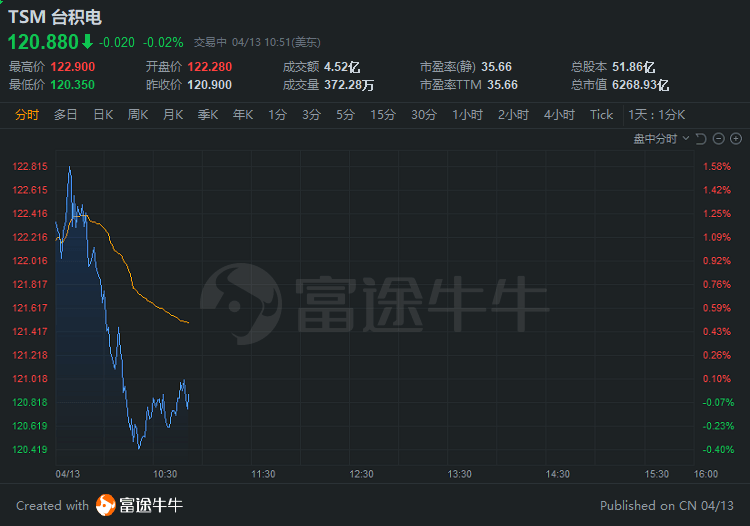Click the 最低价 value 120.350
The height and width of the screenshot is (526, 750).
(72, 85)
